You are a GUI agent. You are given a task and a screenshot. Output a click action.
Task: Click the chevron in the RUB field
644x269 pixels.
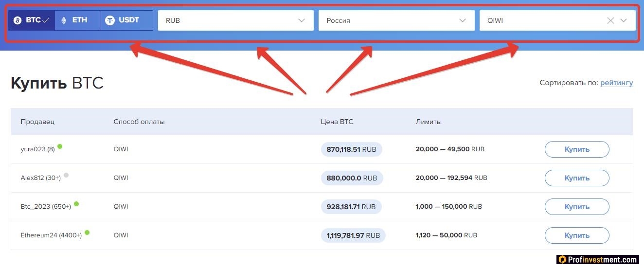302,20
